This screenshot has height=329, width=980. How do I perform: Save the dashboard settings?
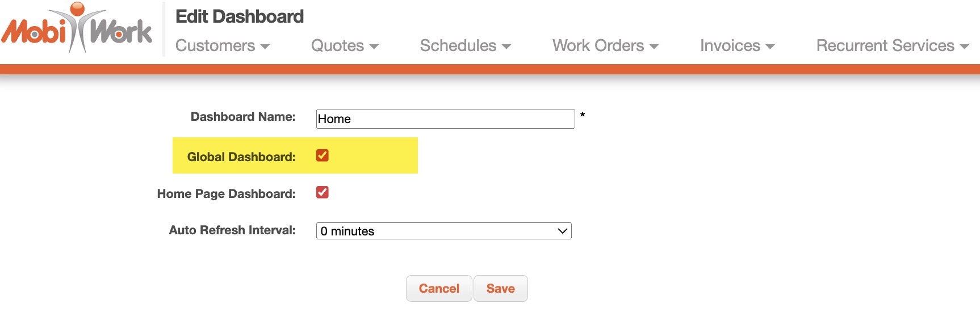click(500, 289)
